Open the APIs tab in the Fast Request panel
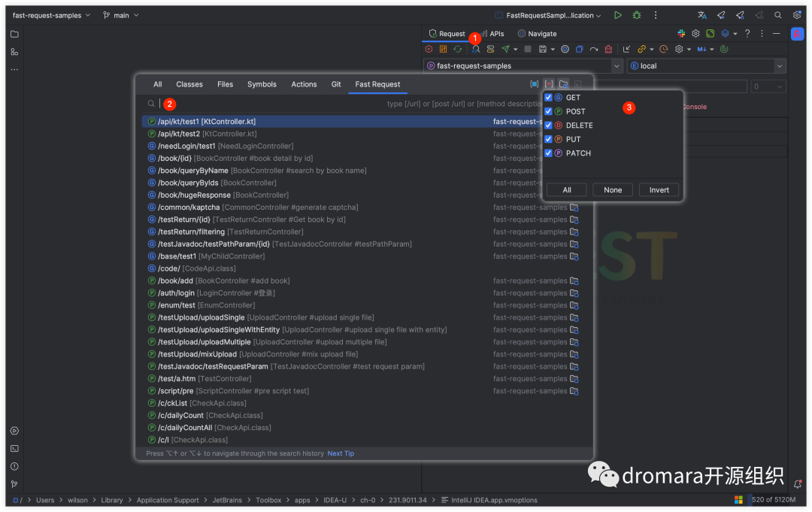Image resolution: width=812 pixels, height=512 pixels. pos(492,34)
